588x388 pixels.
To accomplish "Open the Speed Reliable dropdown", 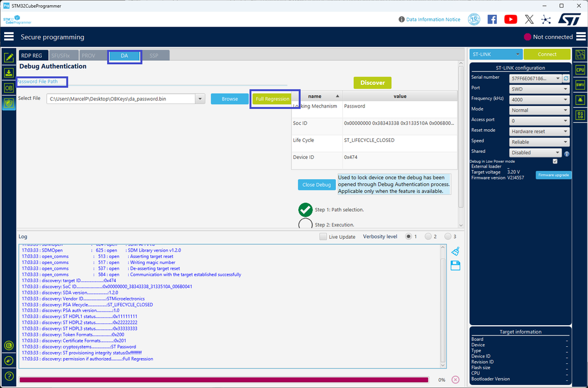I will [539, 142].
